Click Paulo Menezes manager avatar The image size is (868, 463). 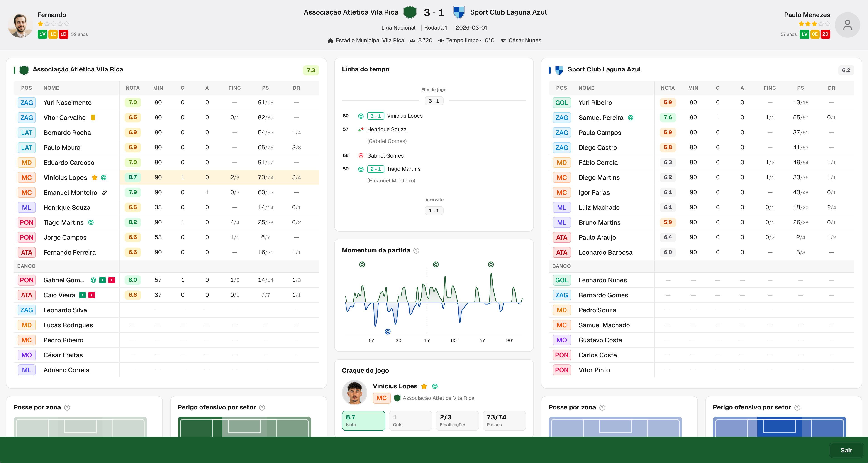[847, 25]
